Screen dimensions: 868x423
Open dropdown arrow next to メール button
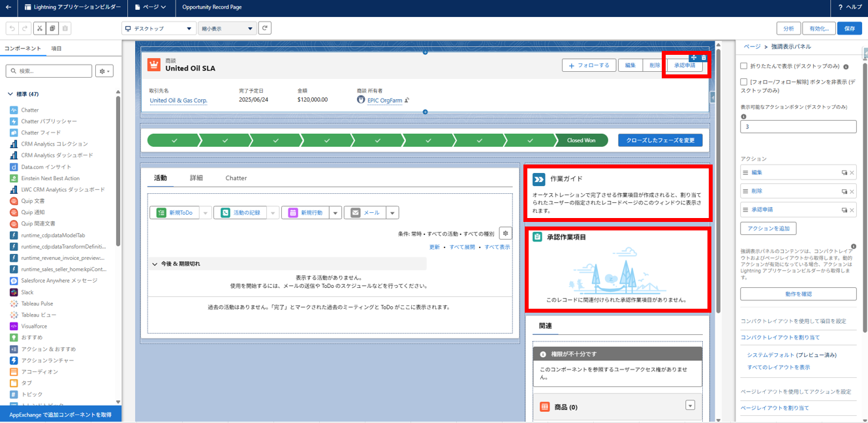tap(392, 213)
